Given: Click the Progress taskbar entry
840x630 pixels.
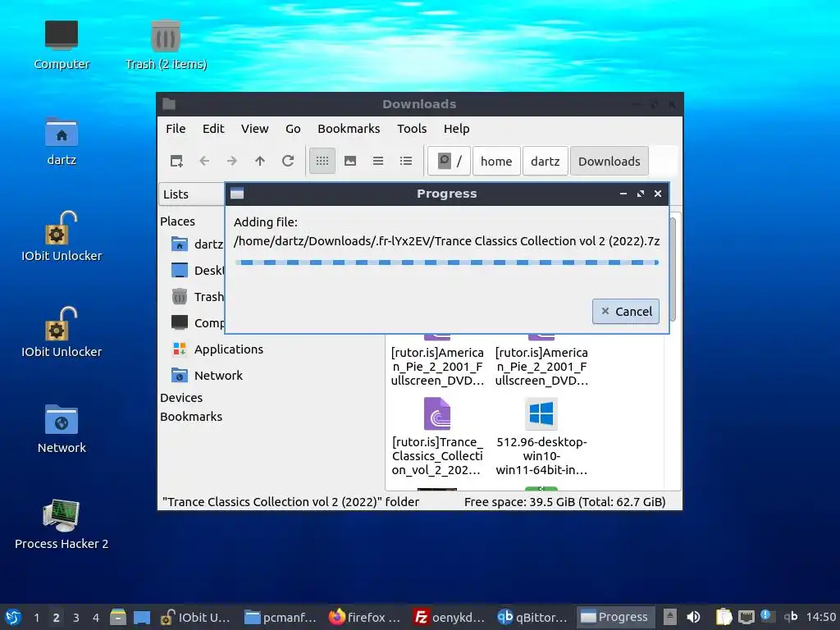Looking at the screenshot, I should click(x=615, y=617).
